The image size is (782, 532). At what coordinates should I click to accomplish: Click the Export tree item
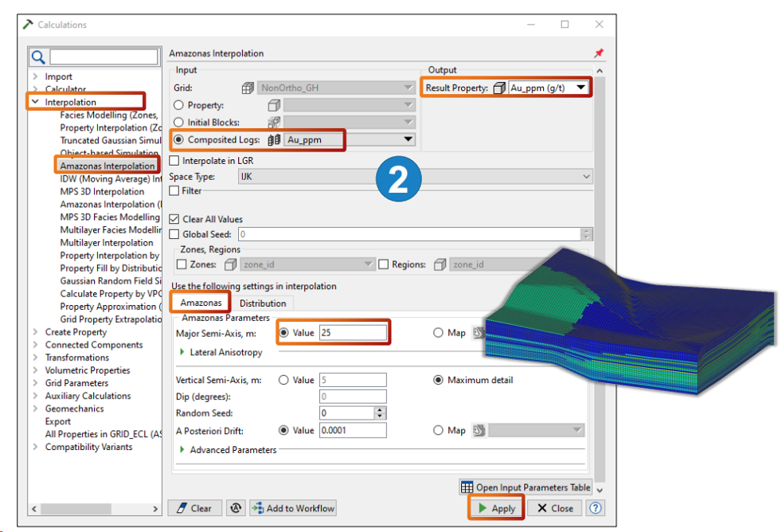(x=58, y=421)
